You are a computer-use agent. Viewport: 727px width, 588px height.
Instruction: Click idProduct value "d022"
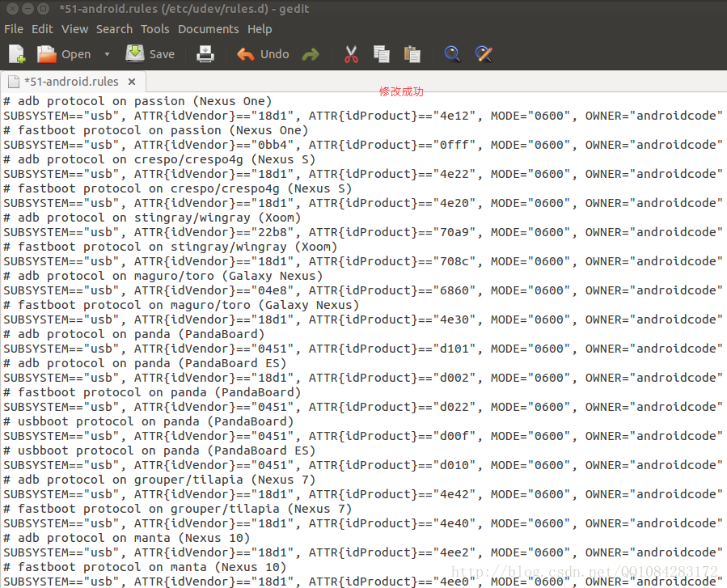point(454,407)
